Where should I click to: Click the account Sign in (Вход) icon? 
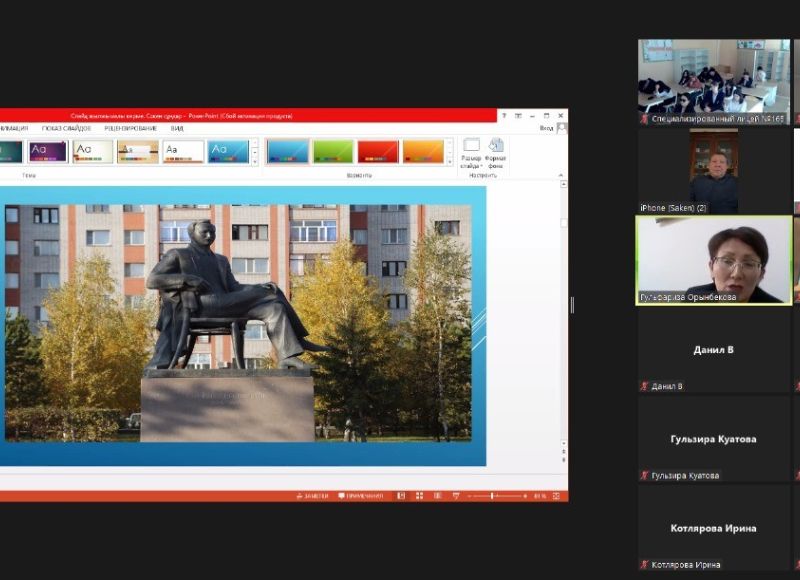coord(561,128)
